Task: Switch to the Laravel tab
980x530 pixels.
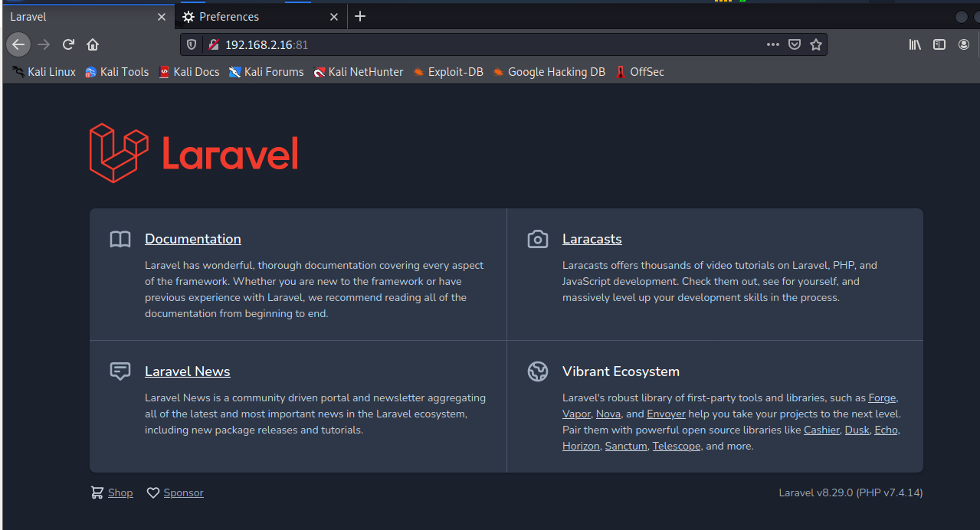Action: click(87, 17)
